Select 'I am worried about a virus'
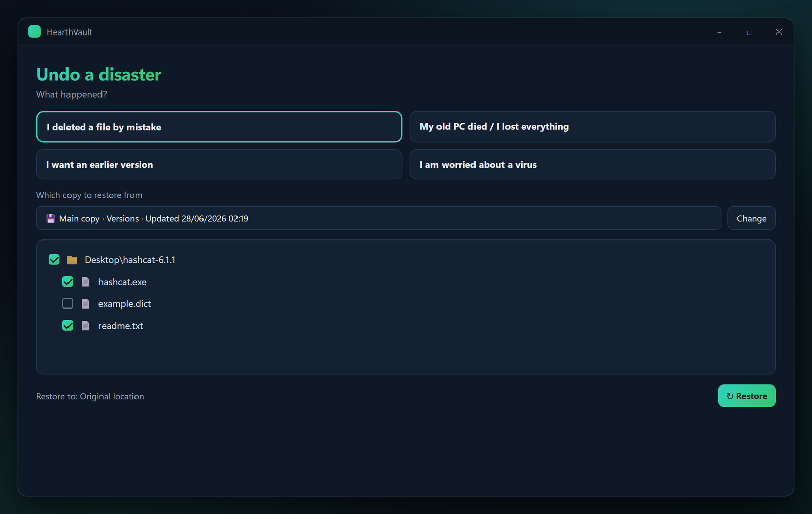The height and width of the screenshot is (514, 812). click(593, 164)
